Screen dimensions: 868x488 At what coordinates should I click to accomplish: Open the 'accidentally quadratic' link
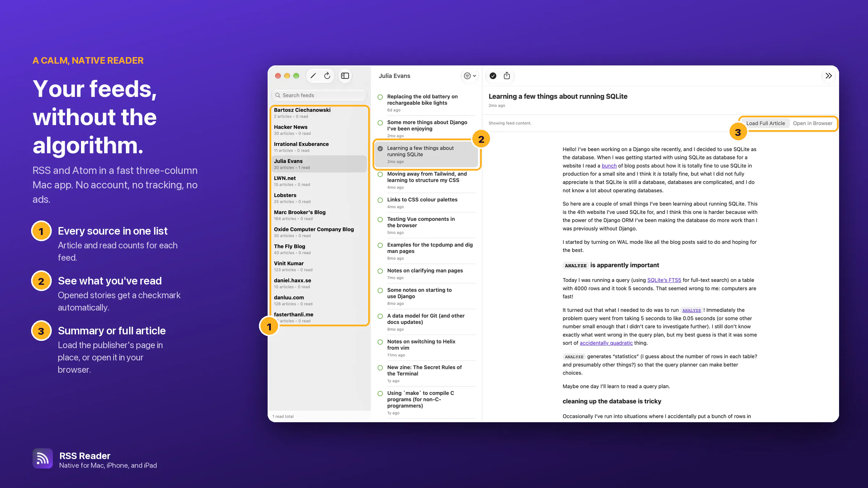606,343
